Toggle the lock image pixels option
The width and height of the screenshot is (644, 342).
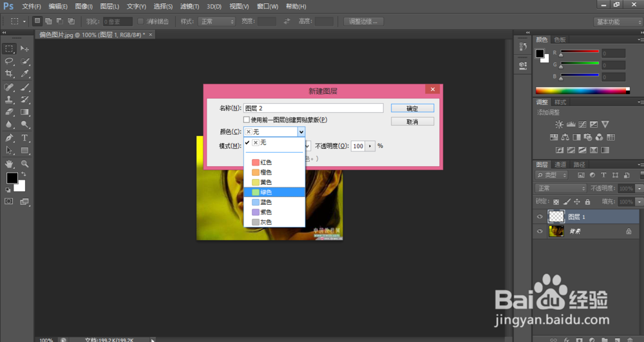click(x=567, y=202)
